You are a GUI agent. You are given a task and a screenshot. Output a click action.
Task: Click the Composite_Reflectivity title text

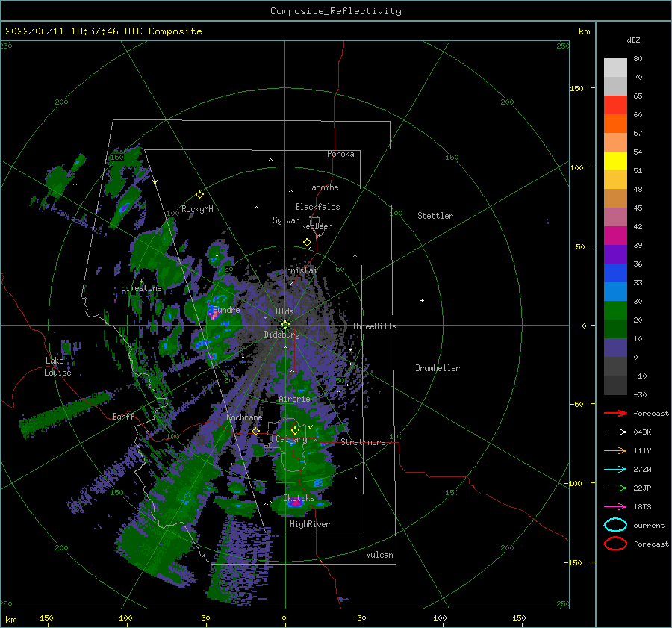coord(336,11)
